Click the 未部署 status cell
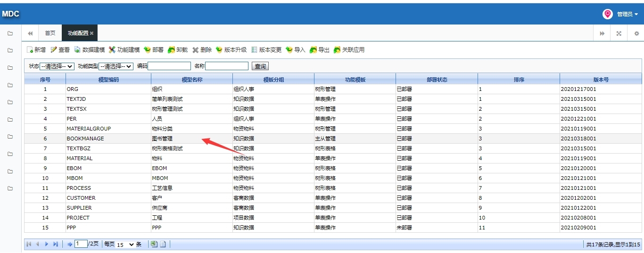Screen dimensions: 644x253 pos(437,228)
